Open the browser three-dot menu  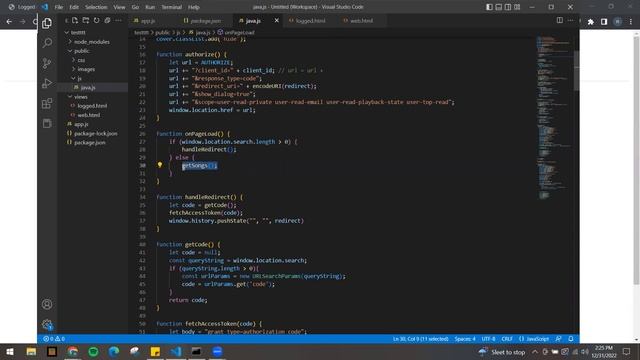[x=631, y=22]
